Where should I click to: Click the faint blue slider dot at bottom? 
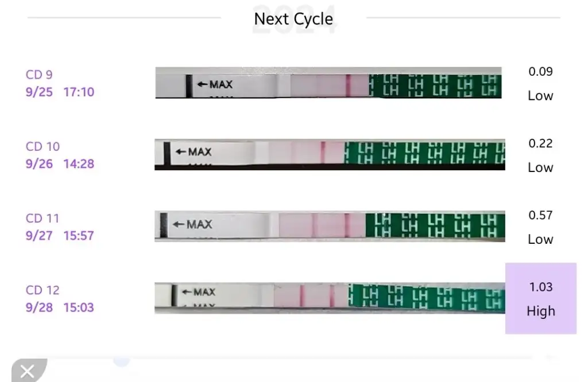(x=121, y=360)
